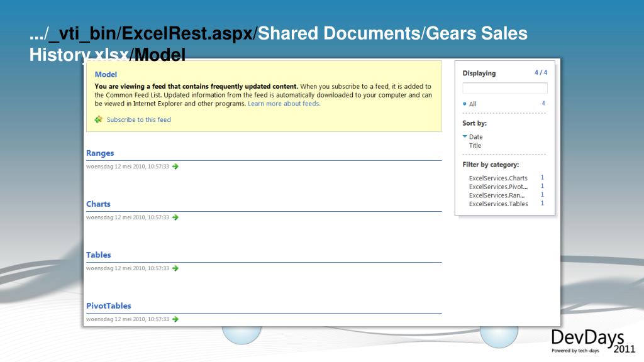This screenshot has height=362, width=644.
Task: Click the Subscribe to this feed link
Action: coord(140,119)
